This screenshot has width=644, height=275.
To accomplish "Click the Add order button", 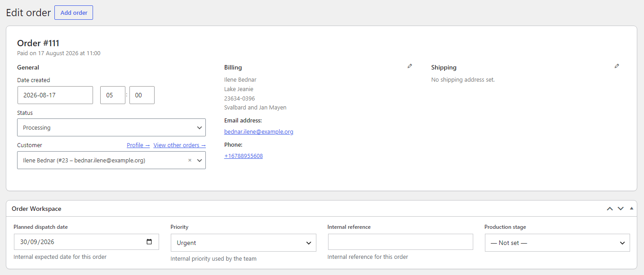I will pyautogui.click(x=74, y=13).
